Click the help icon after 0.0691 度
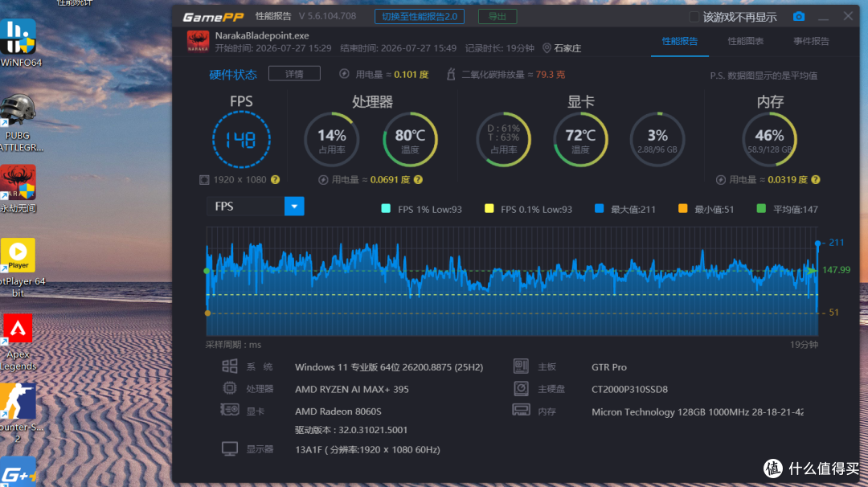This screenshot has width=868, height=487. 418,180
